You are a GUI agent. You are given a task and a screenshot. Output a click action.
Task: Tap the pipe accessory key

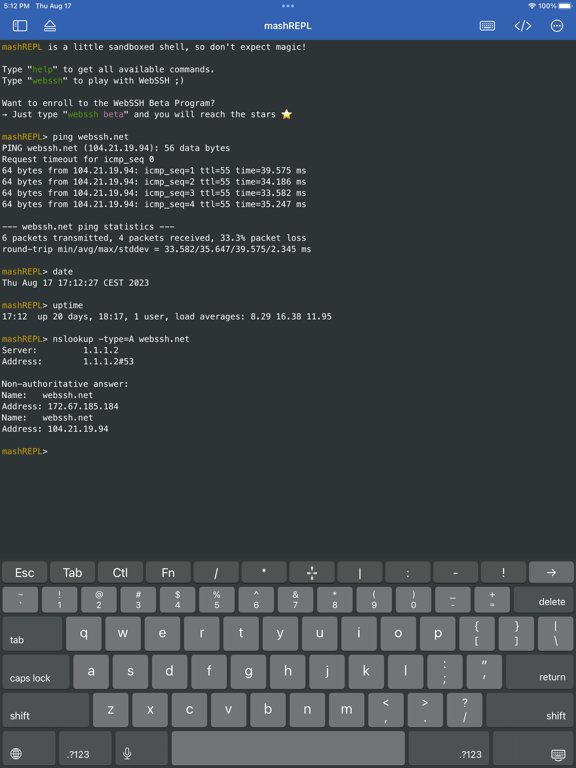[x=360, y=572]
